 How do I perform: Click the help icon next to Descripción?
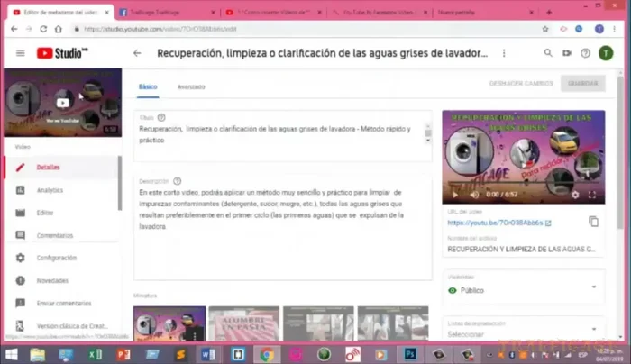click(x=177, y=181)
